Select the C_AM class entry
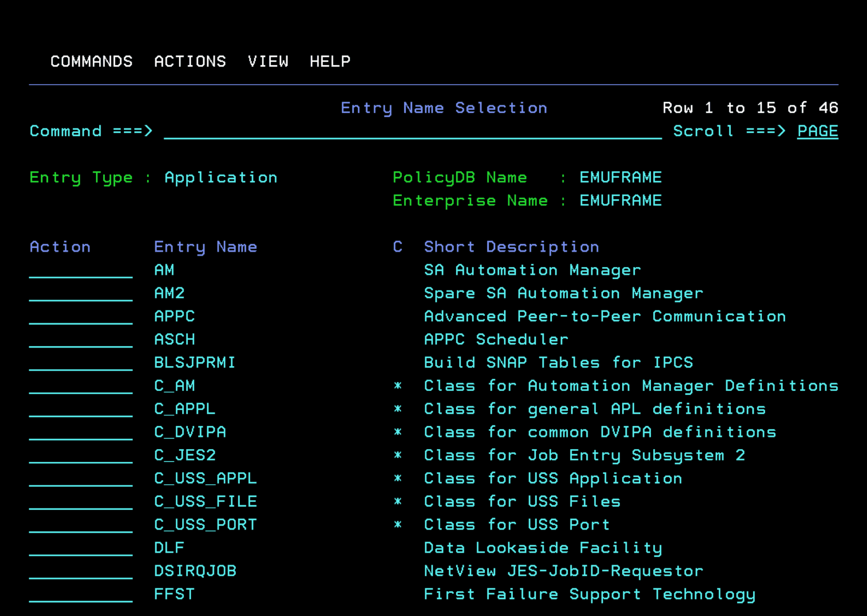This screenshot has width=867, height=616. [175, 386]
